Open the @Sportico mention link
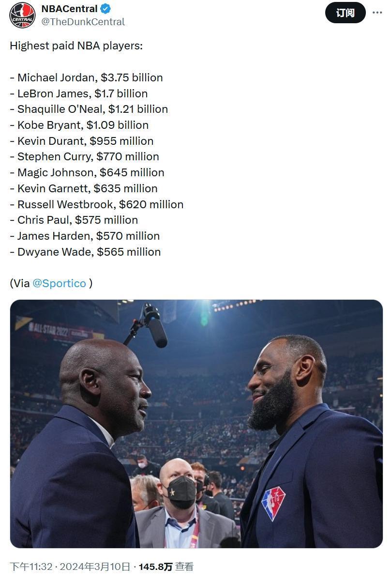This screenshot has height=583, width=392. 59,283
